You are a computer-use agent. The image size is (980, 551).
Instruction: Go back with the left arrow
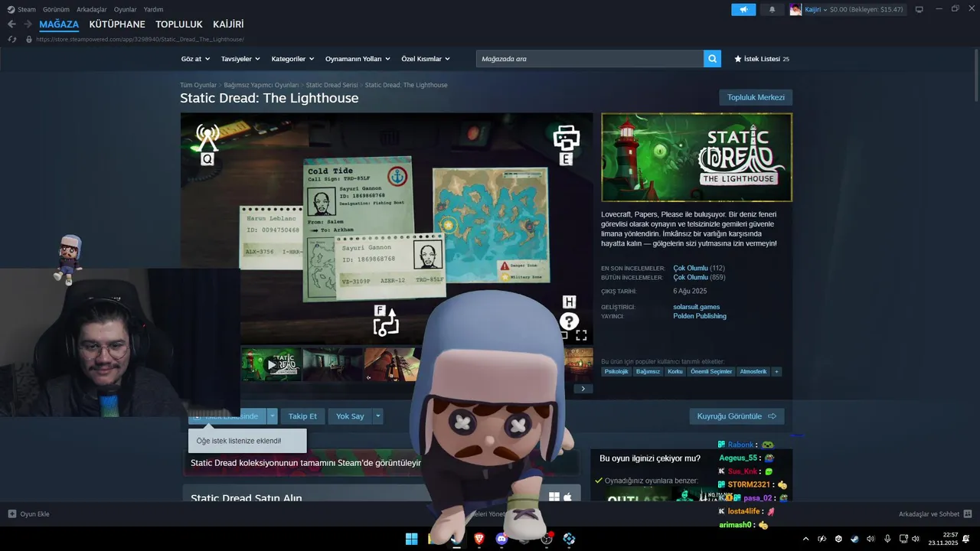click(x=11, y=24)
